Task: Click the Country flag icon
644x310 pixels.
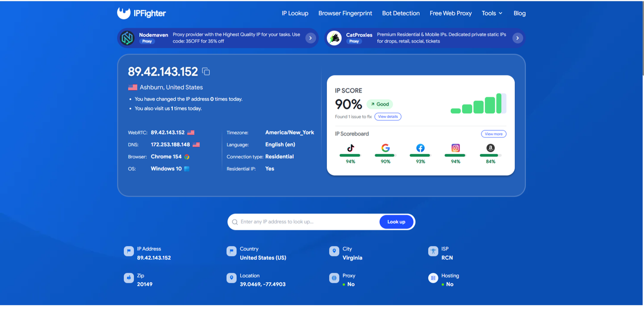Action: [231, 251]
